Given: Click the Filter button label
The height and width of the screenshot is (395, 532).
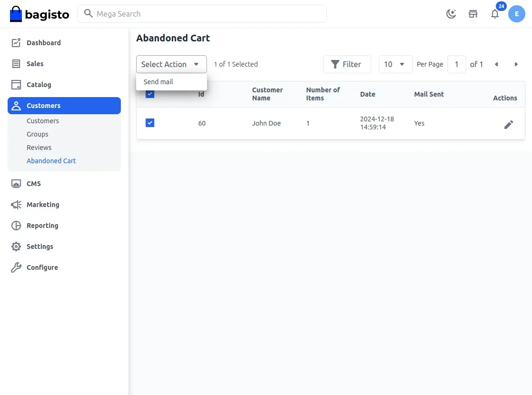Looking at the screenshot, I should 352,64.
